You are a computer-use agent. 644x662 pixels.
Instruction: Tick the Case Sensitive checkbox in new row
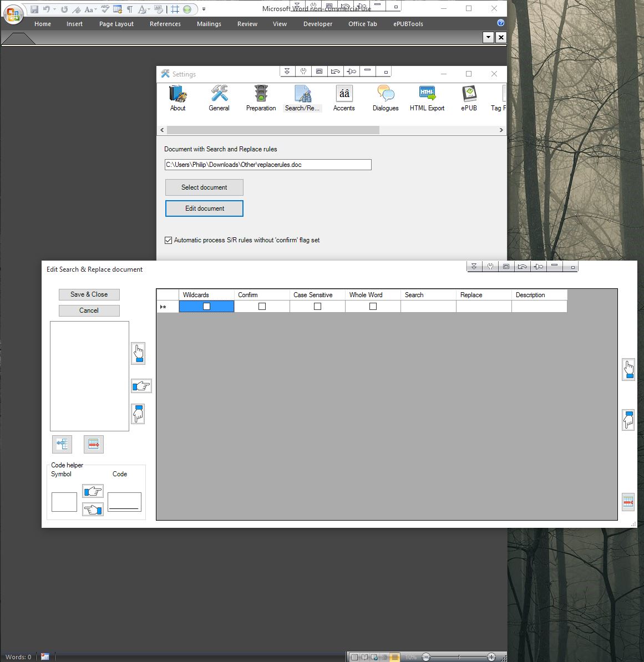318,307
